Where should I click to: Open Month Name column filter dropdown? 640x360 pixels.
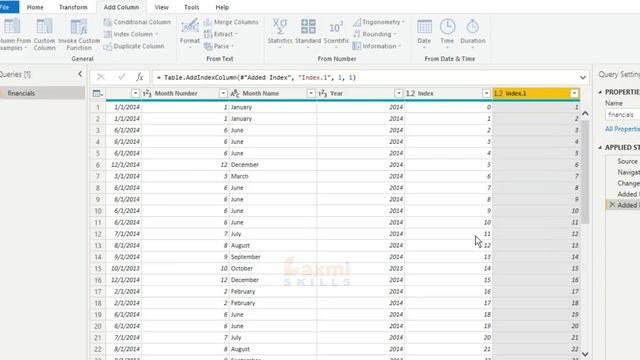coord(311,93)
